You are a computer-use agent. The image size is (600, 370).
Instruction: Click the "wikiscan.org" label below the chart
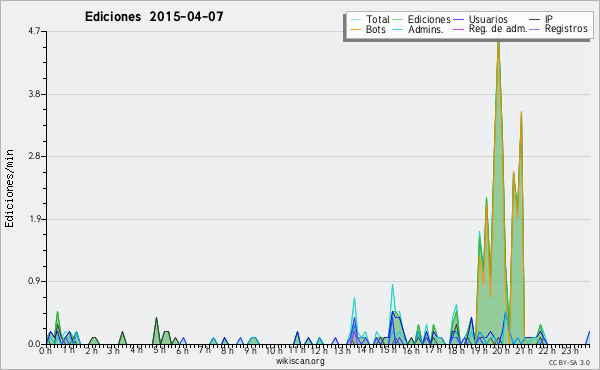click(300, 361)
